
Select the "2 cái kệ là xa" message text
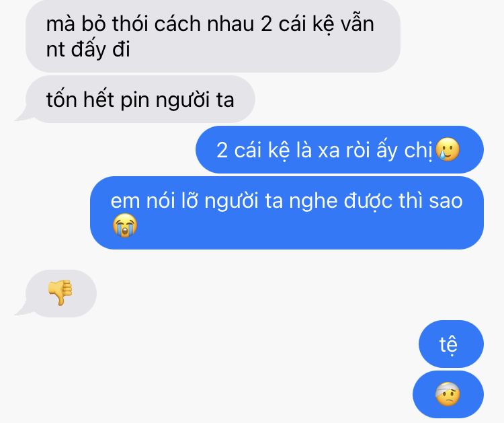pyautogui.click(x=325, y=150)
